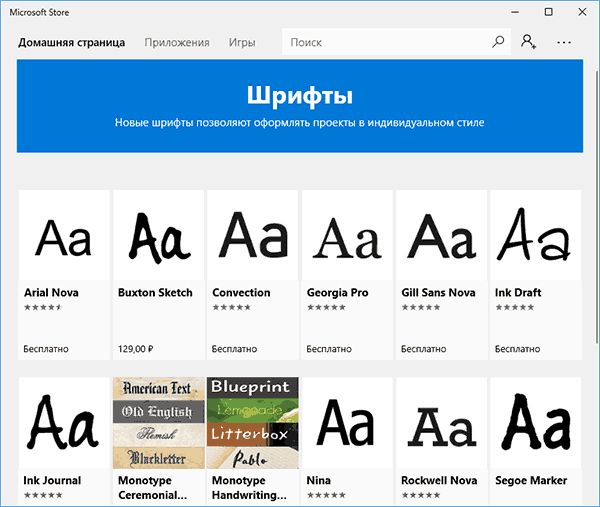Open the three-dots more menu
The width and height of the screenshot is (600, 507).
[x=564, y=42]
